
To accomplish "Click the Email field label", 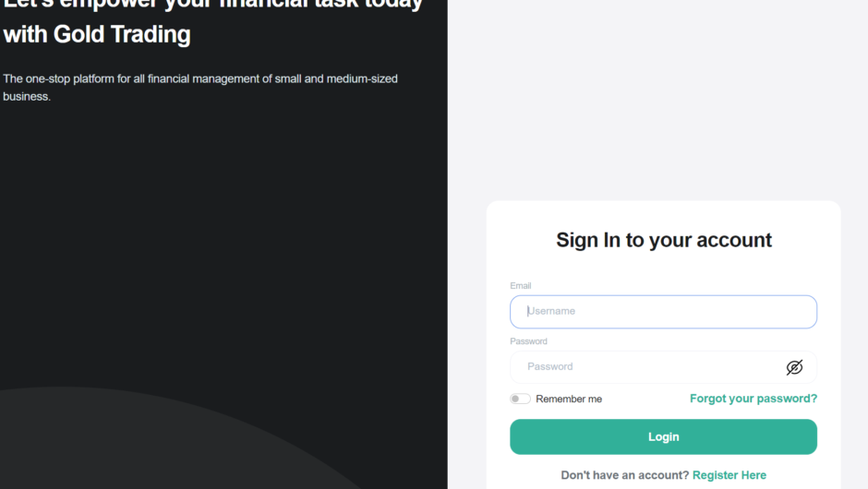I will tap(520, 286).
